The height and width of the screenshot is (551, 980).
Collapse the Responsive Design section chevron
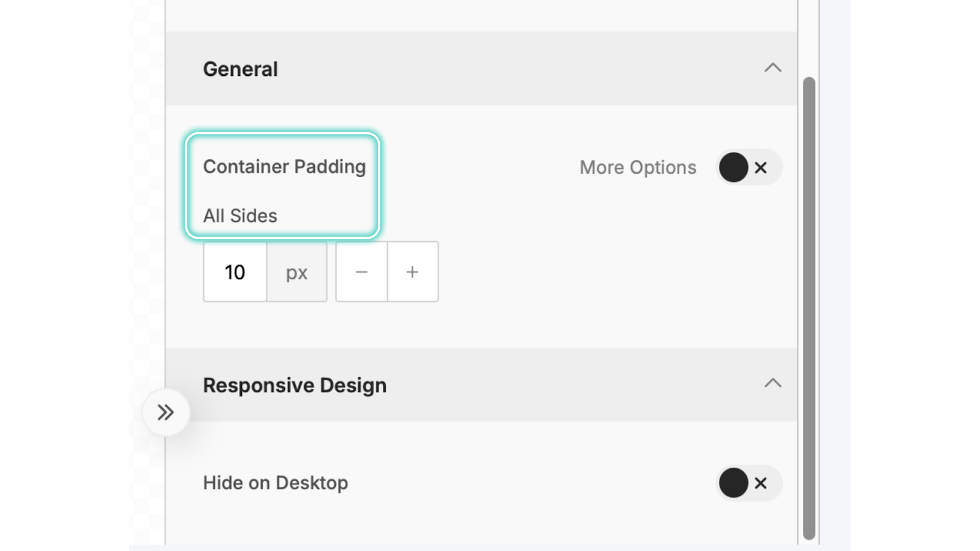pyautogui.click(x=772, y=384)
